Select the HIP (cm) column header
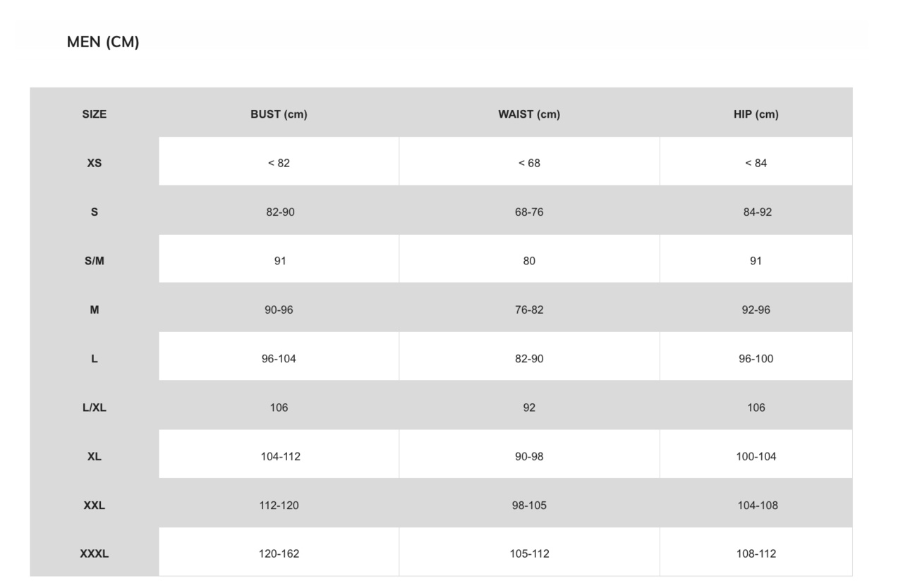 (756, 114)
